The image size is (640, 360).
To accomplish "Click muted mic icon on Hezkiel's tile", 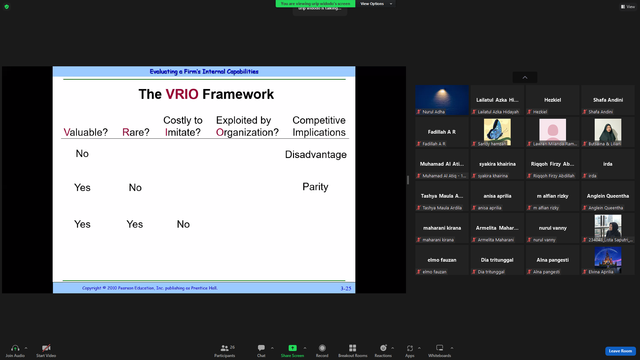I will [529, 112].
